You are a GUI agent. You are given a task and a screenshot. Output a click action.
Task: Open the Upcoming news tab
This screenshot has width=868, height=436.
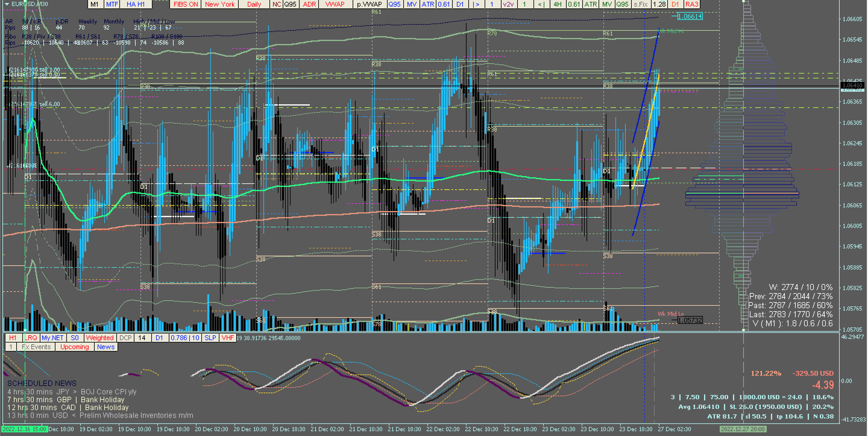(x=74, y=347)
